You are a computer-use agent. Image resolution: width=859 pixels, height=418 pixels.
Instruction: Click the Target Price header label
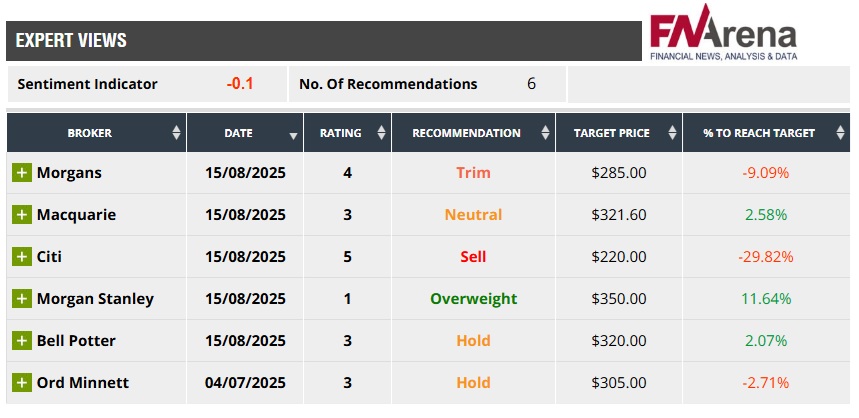click(x=611, y=133)
